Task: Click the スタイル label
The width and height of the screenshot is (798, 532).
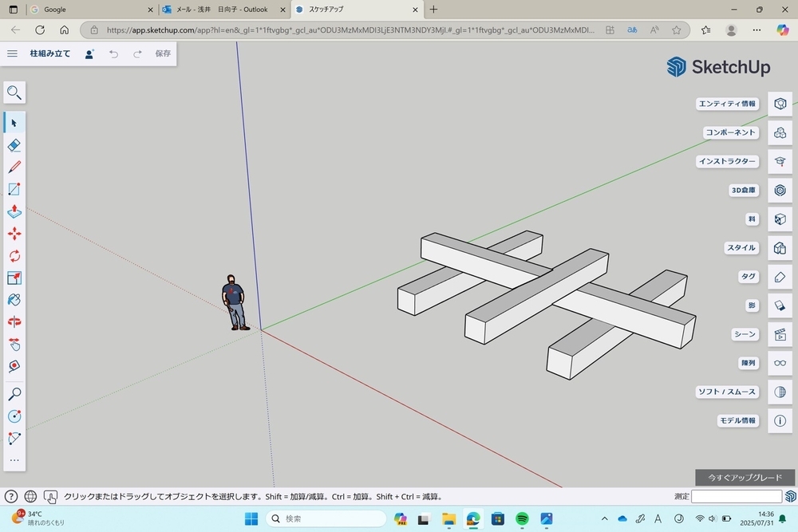Action: (741, 248)
